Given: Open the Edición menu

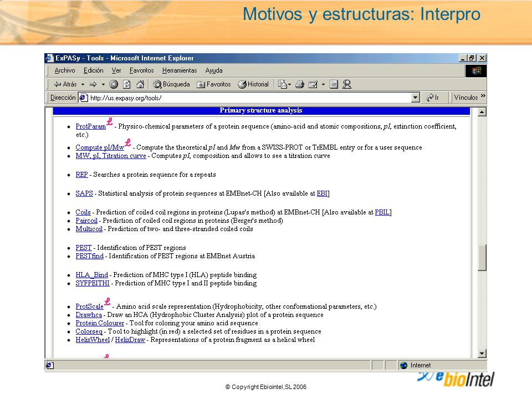Looking at the screenshot, I should pyautogui.click(x=94, y=70).
